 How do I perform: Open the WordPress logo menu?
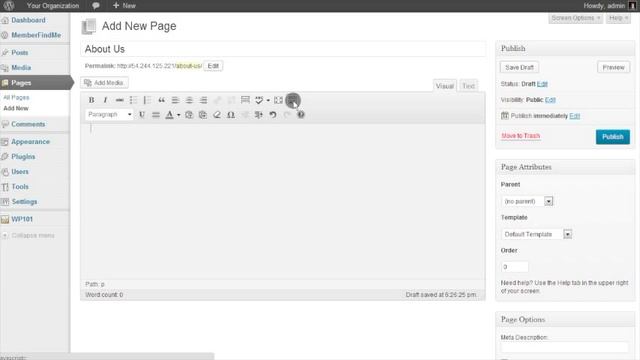(x=9, y=6)
